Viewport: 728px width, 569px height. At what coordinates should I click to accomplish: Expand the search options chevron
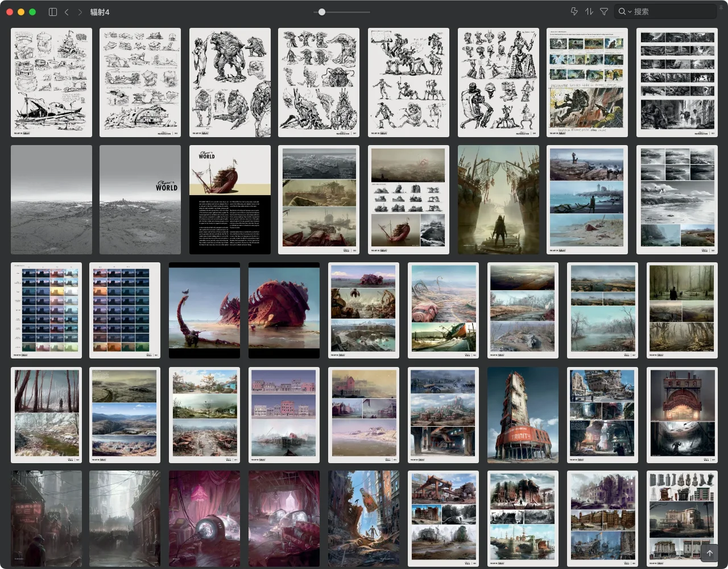coord(630,12)
